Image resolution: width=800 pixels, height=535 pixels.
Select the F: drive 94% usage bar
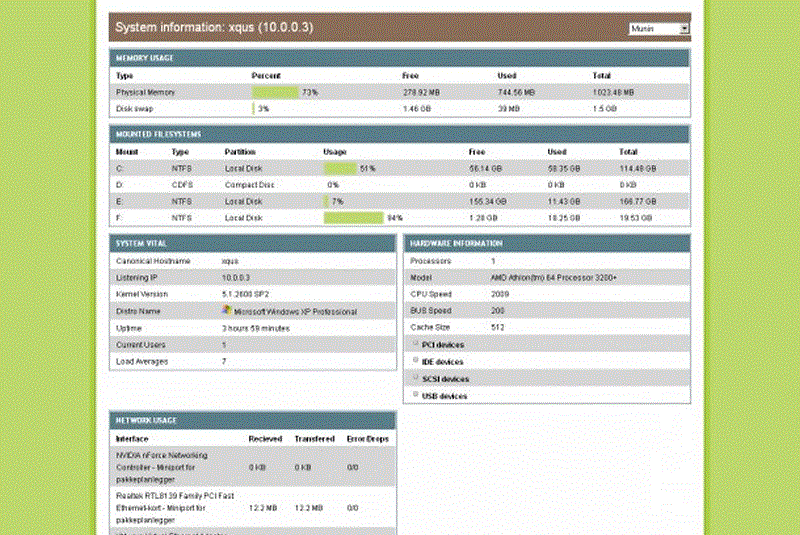[354, 217]
